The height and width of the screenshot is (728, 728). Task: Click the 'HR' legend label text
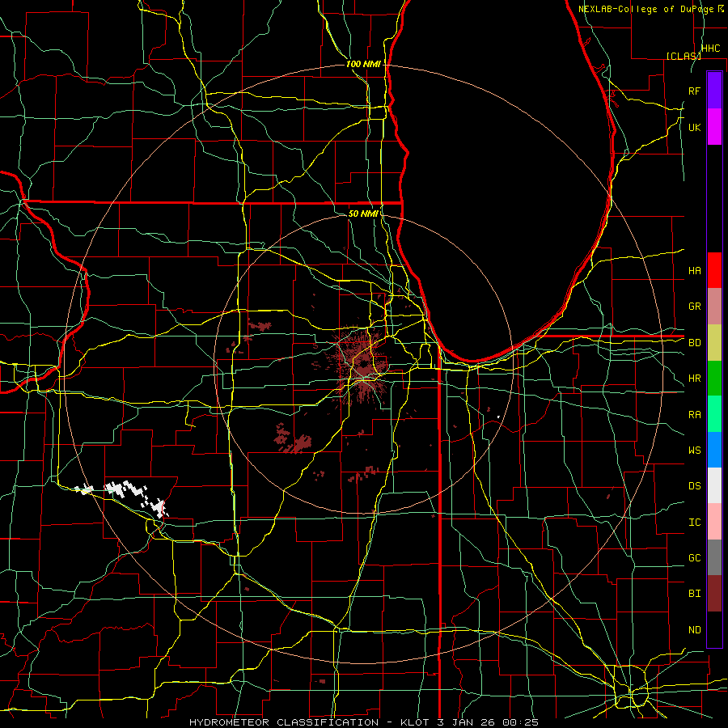click(694, 379)
